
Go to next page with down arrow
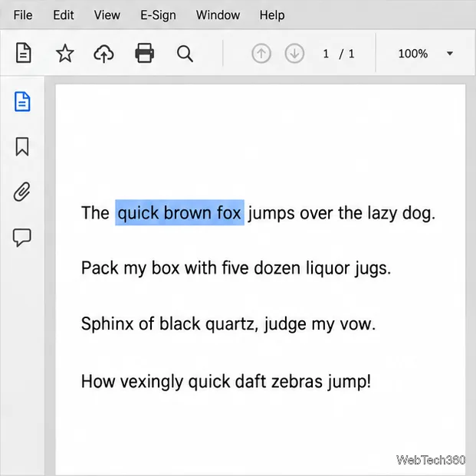(x=294, y=54)
